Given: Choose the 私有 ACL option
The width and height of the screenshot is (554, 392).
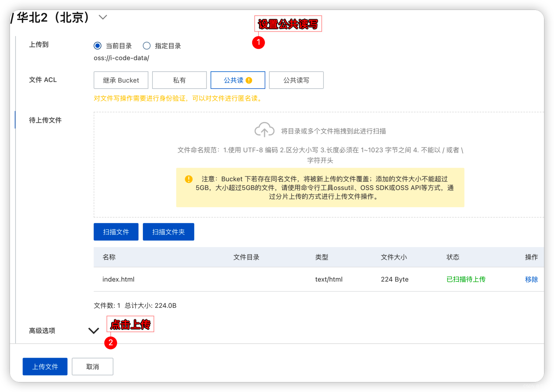Looking at the screenshot, I should coord(179,80).
